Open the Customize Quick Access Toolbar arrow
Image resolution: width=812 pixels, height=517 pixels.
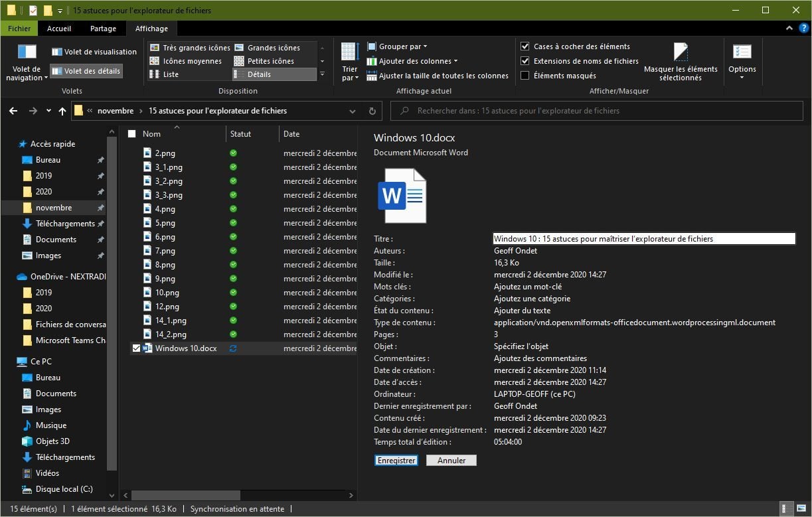pyautogui.click(x=60, y=11)
